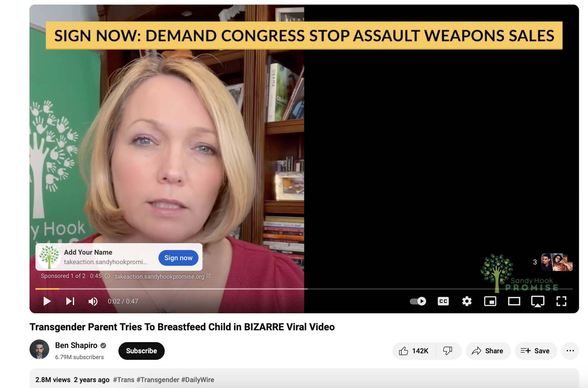
Task: Toggle the autoplay switch
Action: point(418,301)
